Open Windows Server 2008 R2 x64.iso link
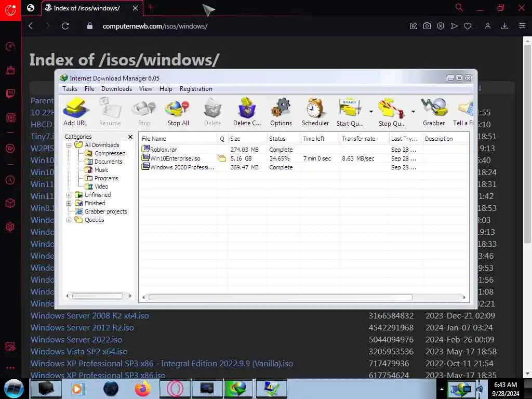Viewport: 532px width, 399px height. click(x=89, y=315)
